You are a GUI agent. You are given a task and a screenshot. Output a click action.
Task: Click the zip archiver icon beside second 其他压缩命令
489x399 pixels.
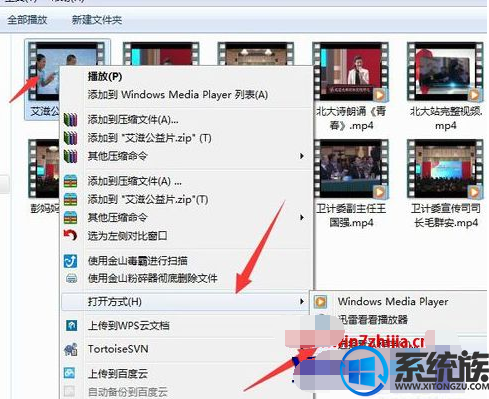[70, 217]
